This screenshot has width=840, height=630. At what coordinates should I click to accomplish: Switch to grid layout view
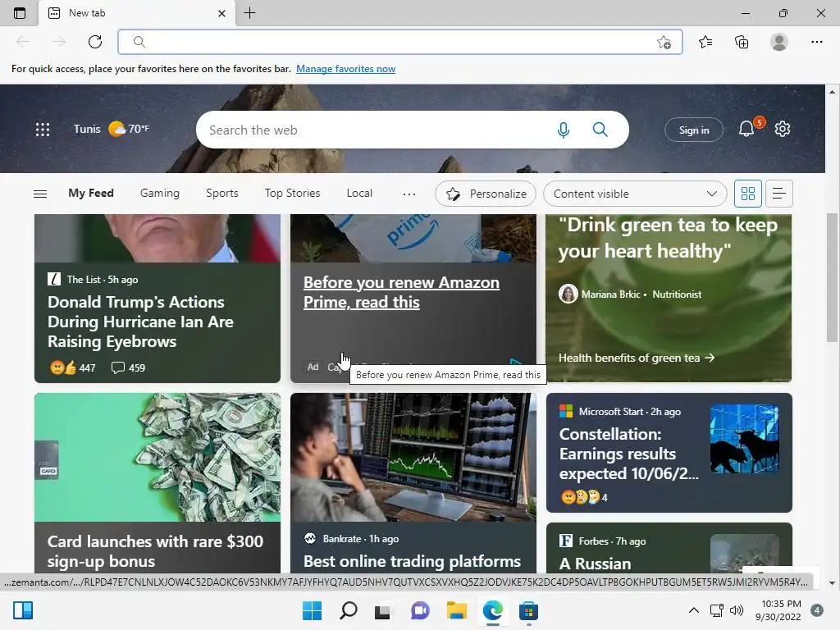748,194
